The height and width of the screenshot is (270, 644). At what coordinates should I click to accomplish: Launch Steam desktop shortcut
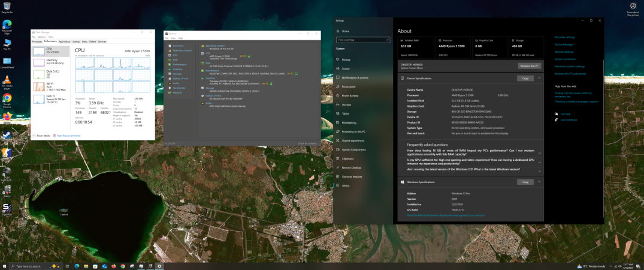(7, 136)
